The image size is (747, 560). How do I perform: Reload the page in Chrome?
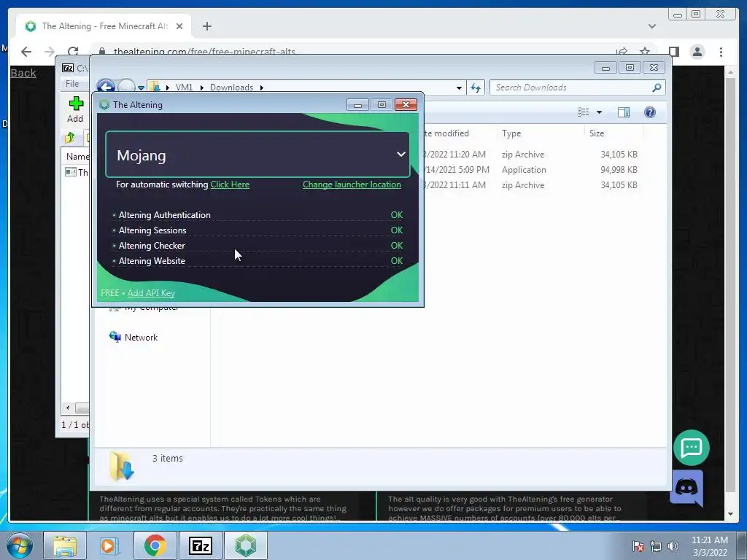[73, 52]
